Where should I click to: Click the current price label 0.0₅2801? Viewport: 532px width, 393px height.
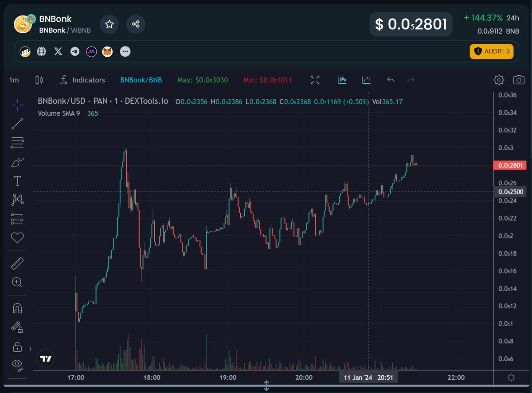pos(509,165)
